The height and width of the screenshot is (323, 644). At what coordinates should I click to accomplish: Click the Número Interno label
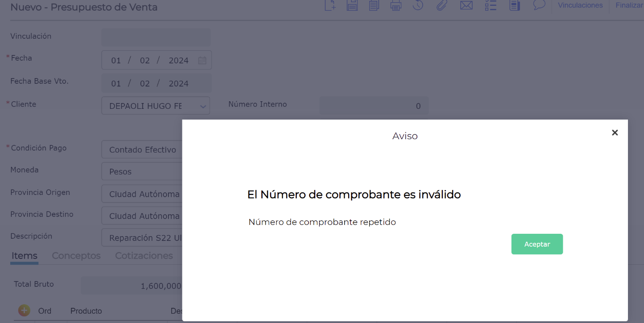click(x=258, y=104)
